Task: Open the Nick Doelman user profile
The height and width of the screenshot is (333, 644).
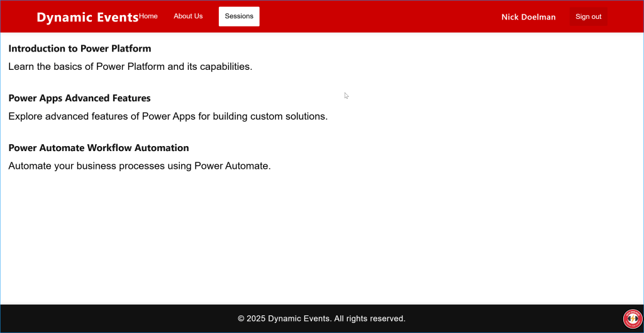Action: tap(528, 17)
